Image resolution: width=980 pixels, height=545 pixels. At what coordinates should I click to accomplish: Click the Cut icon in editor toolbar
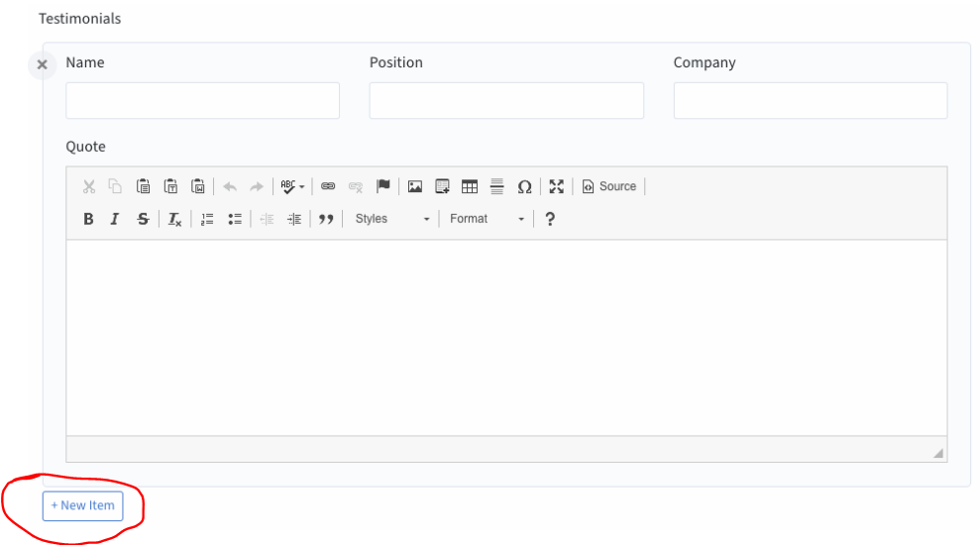pyautogui.click(x=89, y=186)
